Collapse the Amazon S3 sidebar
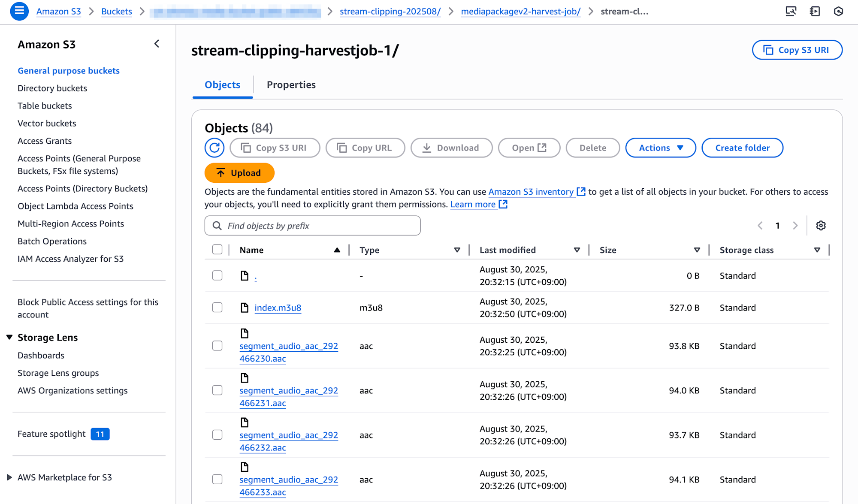The width and height of the screenshot is (858, 504). pos(157,44)
